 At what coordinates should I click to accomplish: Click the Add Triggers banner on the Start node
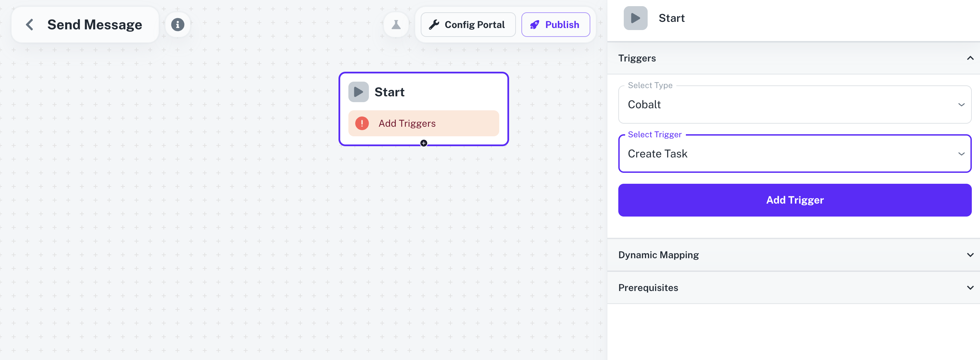423,123
